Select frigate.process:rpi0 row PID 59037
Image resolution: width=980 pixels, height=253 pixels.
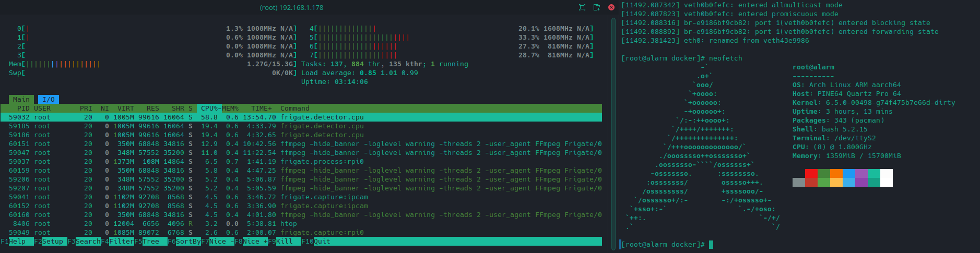click(x=301, y=161)
